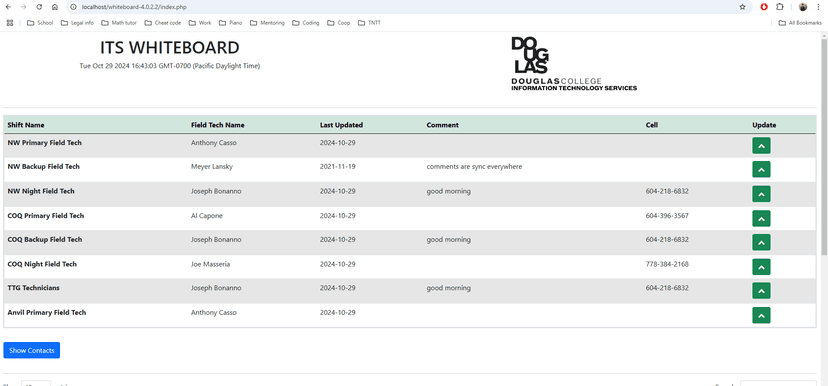The image size is (828, 386).
Task: Click the Al Capone name cell
Action: point(206,215)
